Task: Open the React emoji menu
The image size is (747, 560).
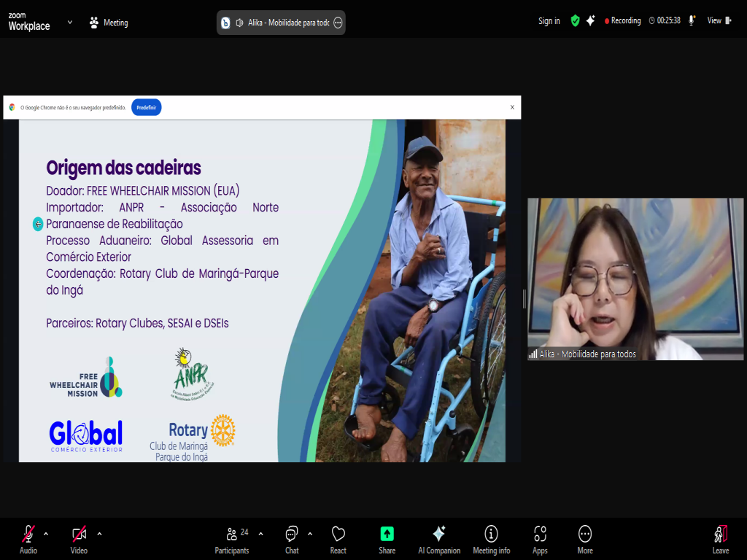Action: click(338, 538)
